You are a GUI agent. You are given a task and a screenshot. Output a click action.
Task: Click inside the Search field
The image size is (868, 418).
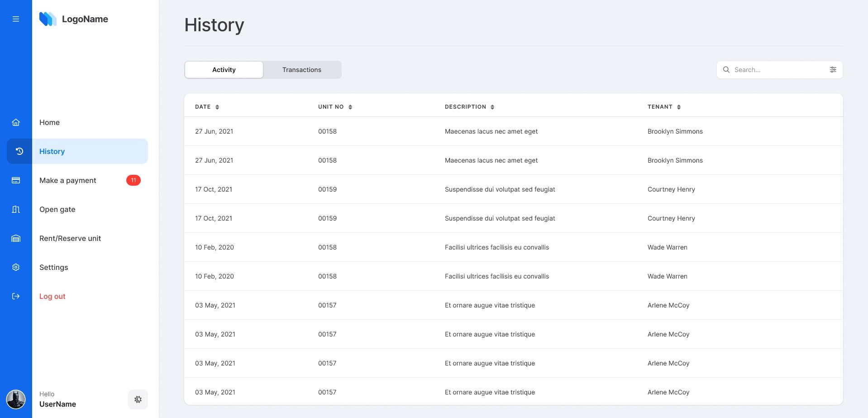coord(769,69)
